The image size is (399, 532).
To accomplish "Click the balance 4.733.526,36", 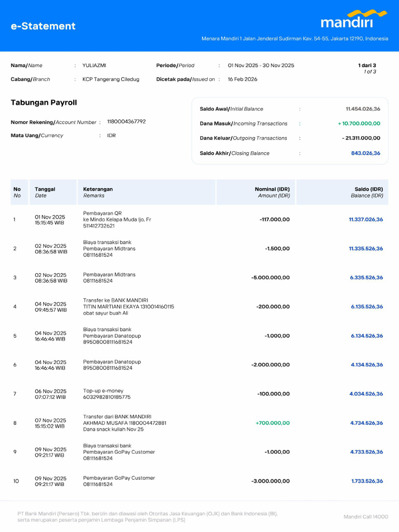I will click(366, 452).
